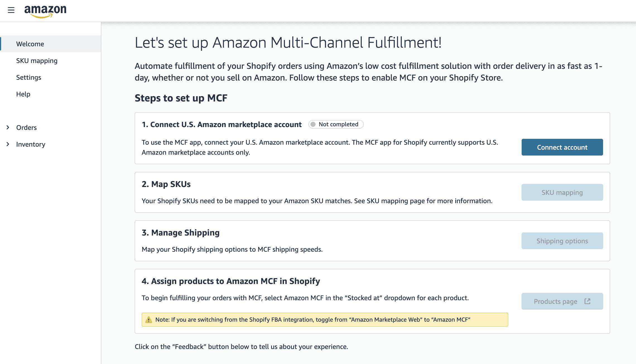The width and height of the screenshot is (636, 364).
Task: Click the Map SKUs step heading
Action: 166,184
